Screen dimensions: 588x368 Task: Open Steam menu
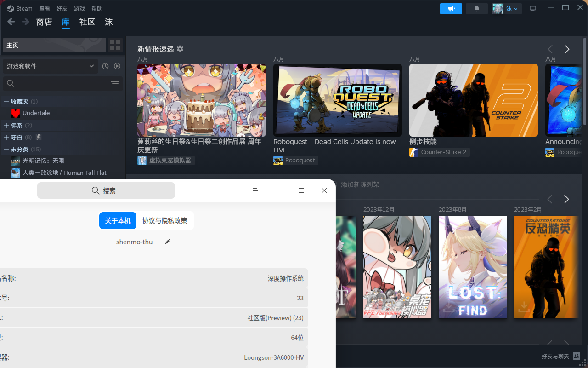pos(20,9)
